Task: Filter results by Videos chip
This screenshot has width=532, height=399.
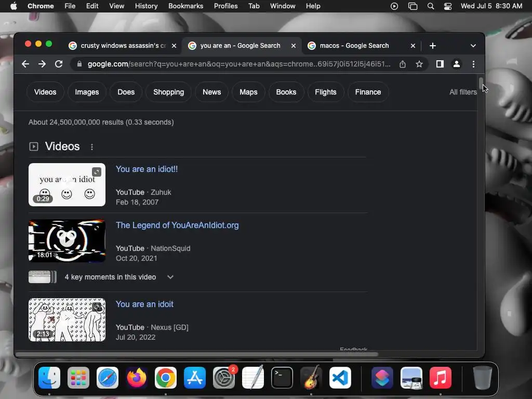Action: pyautogui.click(x=45, y=92)
